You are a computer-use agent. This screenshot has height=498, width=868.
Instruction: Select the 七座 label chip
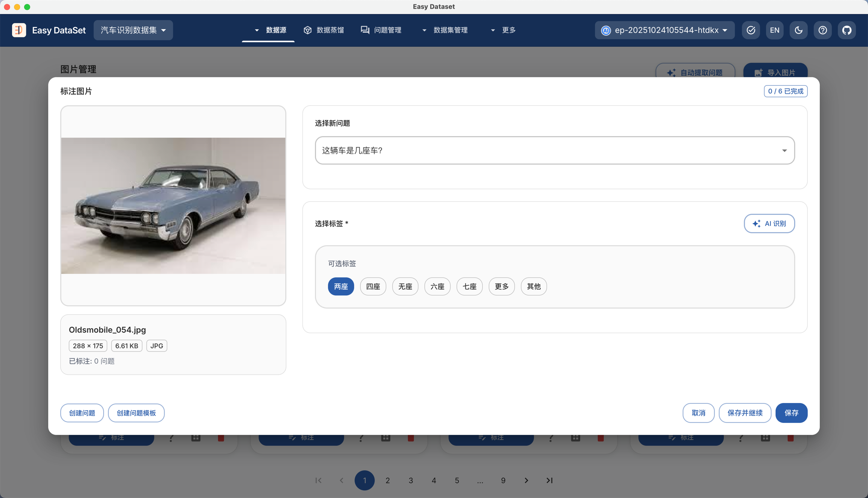click(469, 287)
